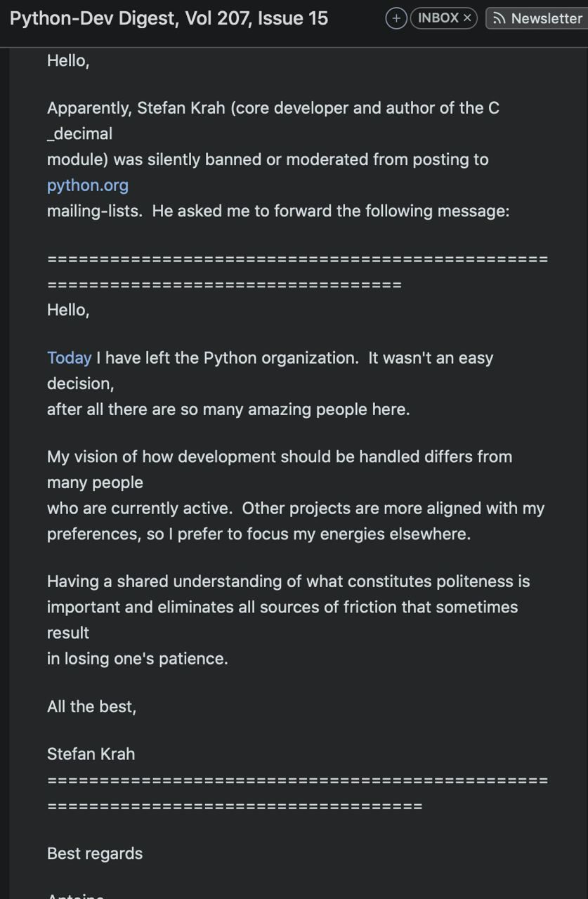Image resolution: width=588 pixels, height=899 pixels.
Task: Click the line preferences, so I prefer
Action: coord(259,534)
